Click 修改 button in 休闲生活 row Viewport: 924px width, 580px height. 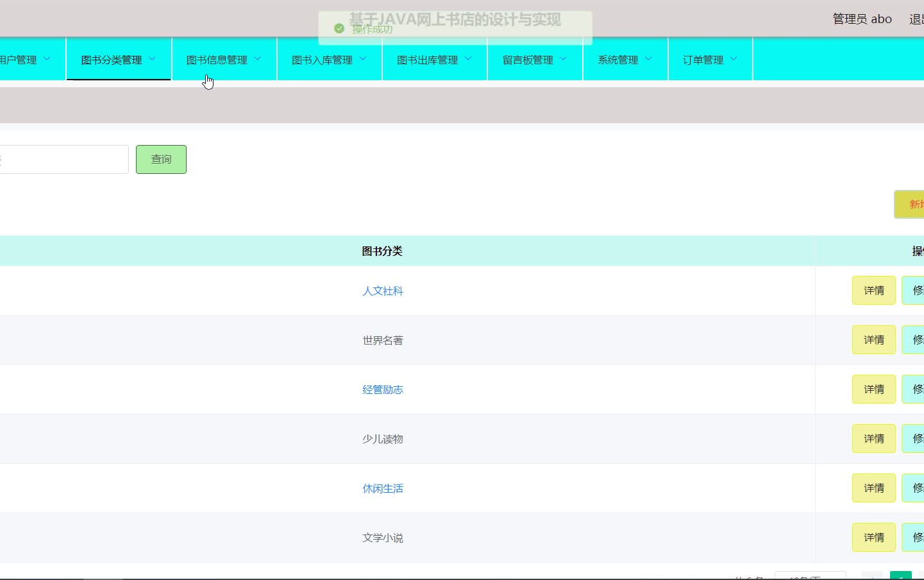[913, 488]
